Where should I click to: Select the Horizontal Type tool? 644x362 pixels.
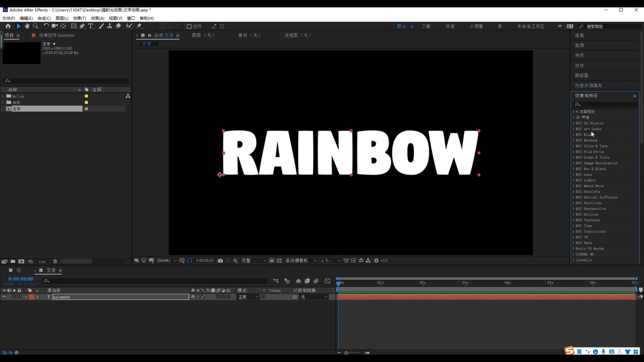[x=91, y=26]
